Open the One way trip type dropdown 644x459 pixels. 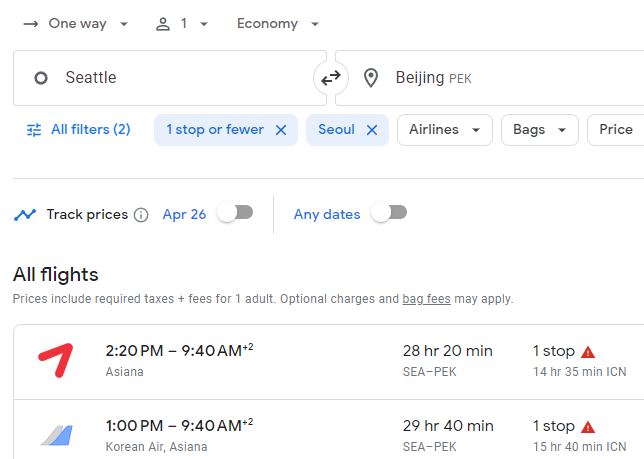pos(76,24)
